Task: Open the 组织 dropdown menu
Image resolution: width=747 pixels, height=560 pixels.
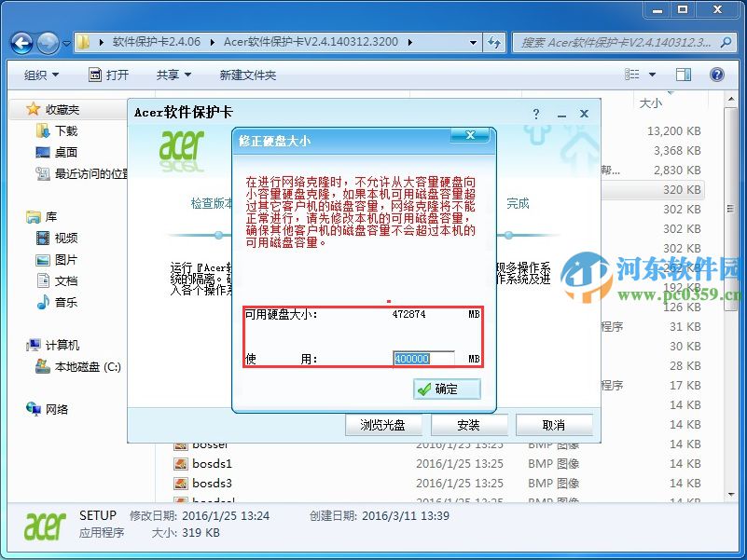Action: pos(41,74)
